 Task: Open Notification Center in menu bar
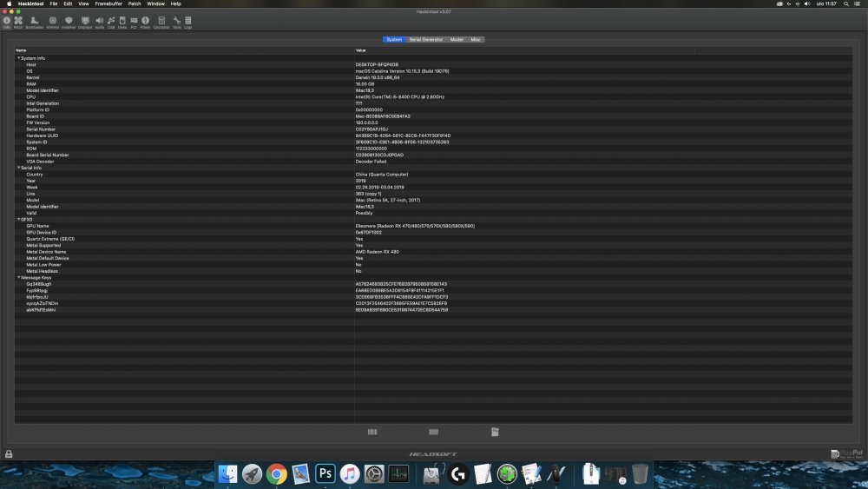click(858, 3)
